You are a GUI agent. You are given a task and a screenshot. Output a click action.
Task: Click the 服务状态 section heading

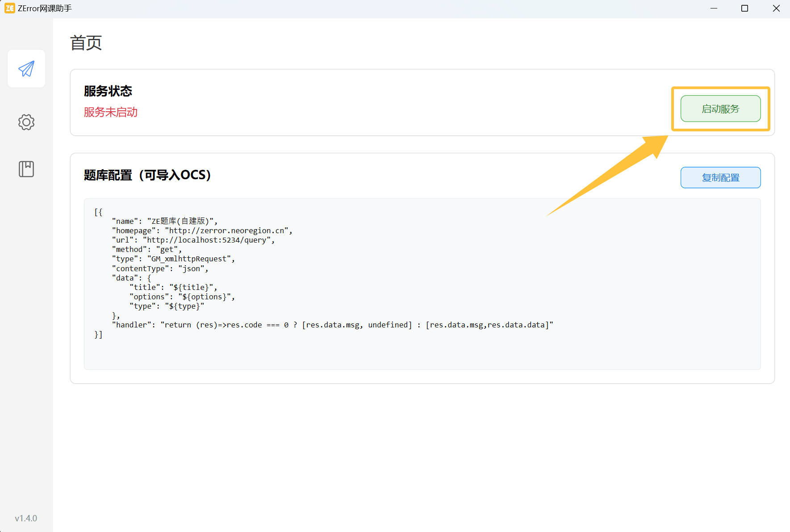[108, 91]
